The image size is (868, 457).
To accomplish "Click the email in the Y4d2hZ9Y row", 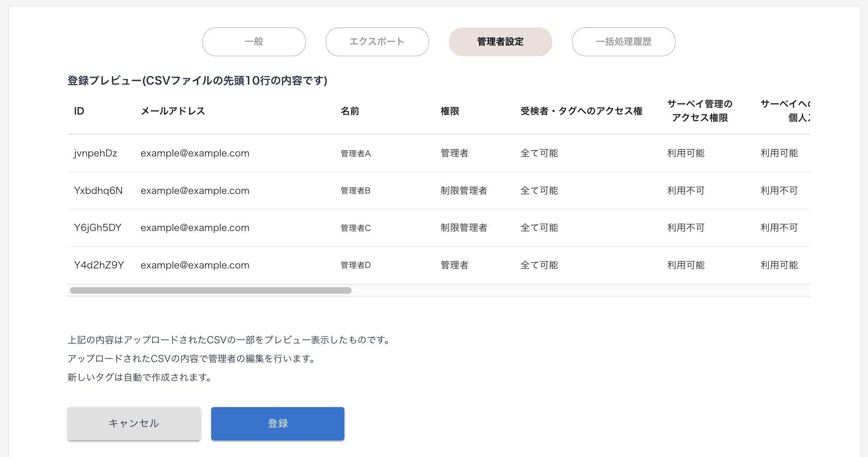I will (195, 265).
